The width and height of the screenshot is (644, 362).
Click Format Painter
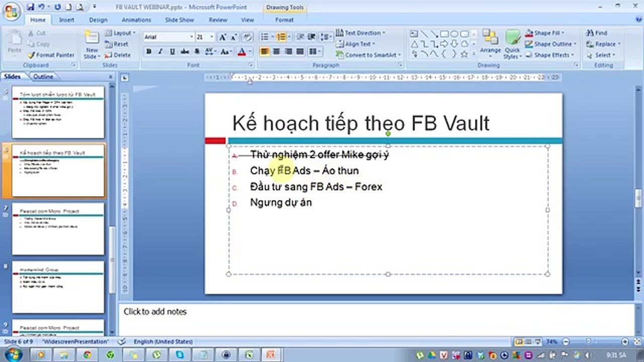[51, 55]
